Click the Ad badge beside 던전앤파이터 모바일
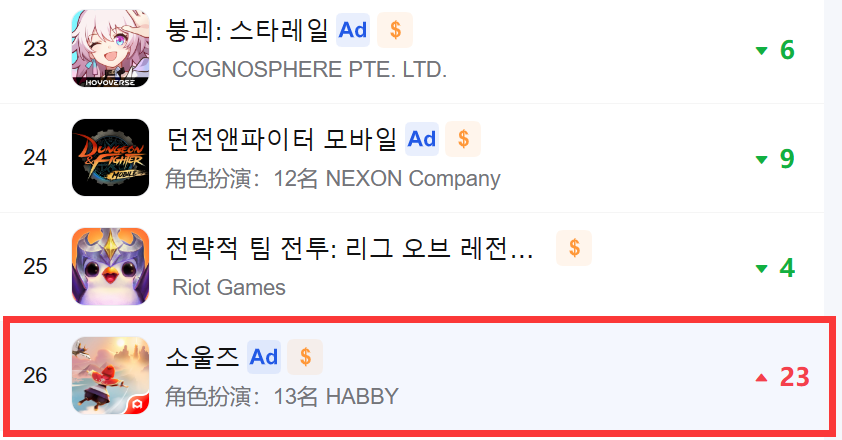842x440 pixels. (422, 139)
